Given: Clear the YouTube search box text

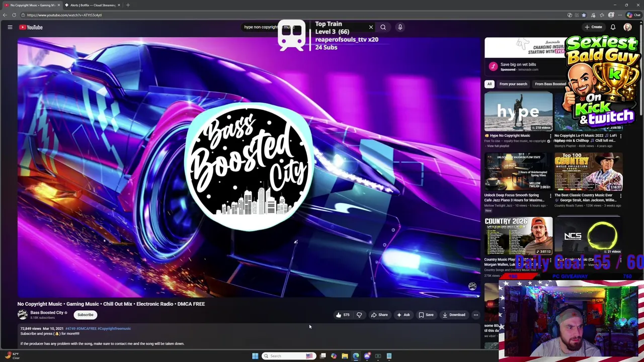Looking at the screenshot, I should tap(371, 27).
